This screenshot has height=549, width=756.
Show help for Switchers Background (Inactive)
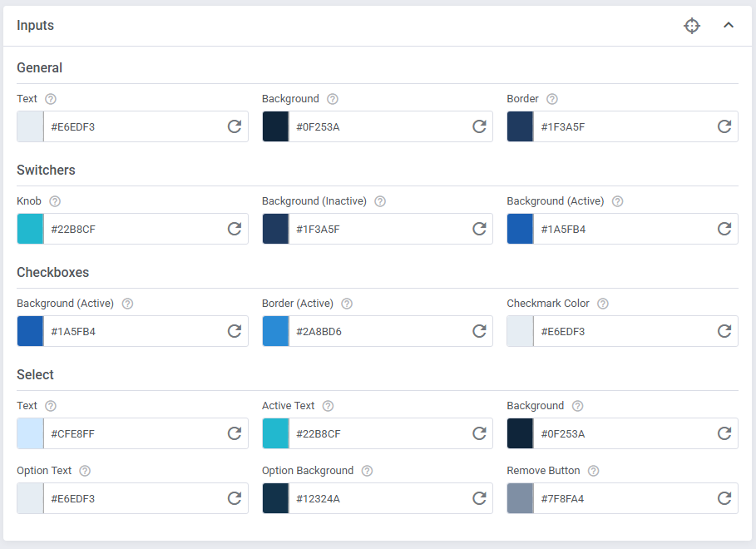(380, 201)
